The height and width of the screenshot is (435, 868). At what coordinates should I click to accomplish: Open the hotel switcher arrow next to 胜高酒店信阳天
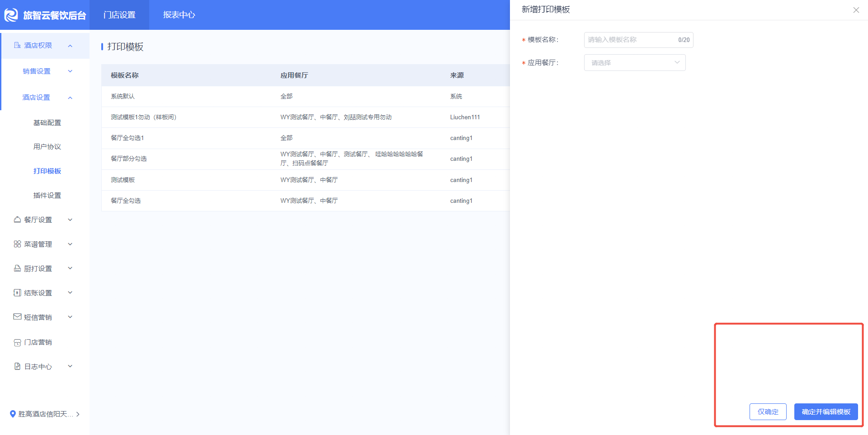[78, 414]
